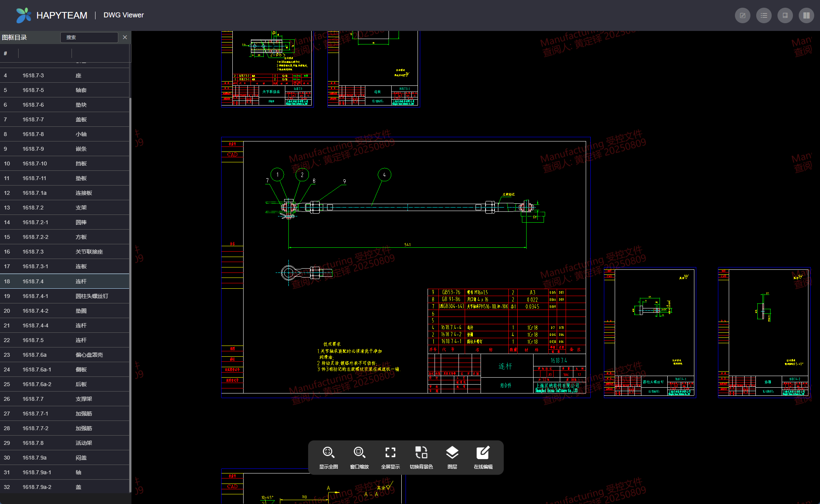
Task: Click 显示全图 show full drawing tool
Action: [x=328, y=457]
